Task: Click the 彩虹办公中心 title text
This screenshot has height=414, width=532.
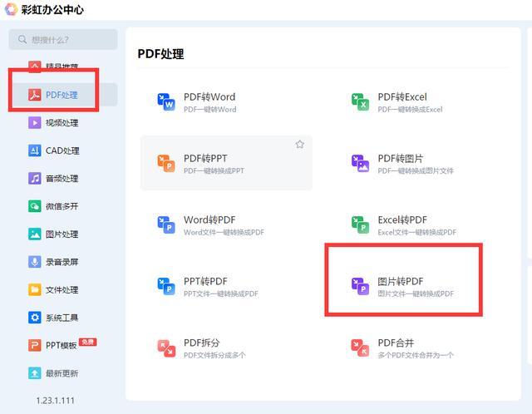Action: click(52, 9)
